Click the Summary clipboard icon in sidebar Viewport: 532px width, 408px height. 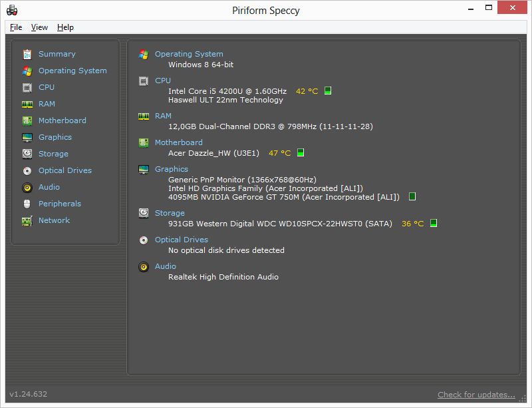(x=27, y=54)
